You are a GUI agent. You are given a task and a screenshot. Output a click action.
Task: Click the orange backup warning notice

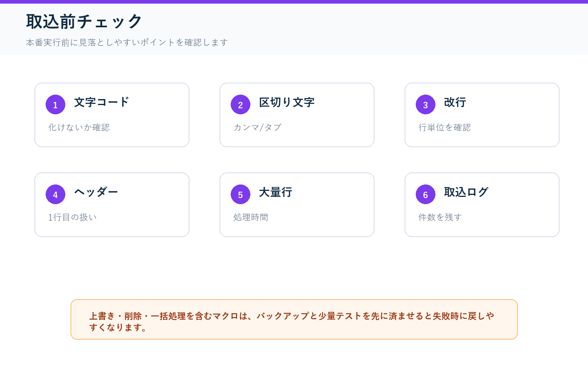tap(294, 320)
